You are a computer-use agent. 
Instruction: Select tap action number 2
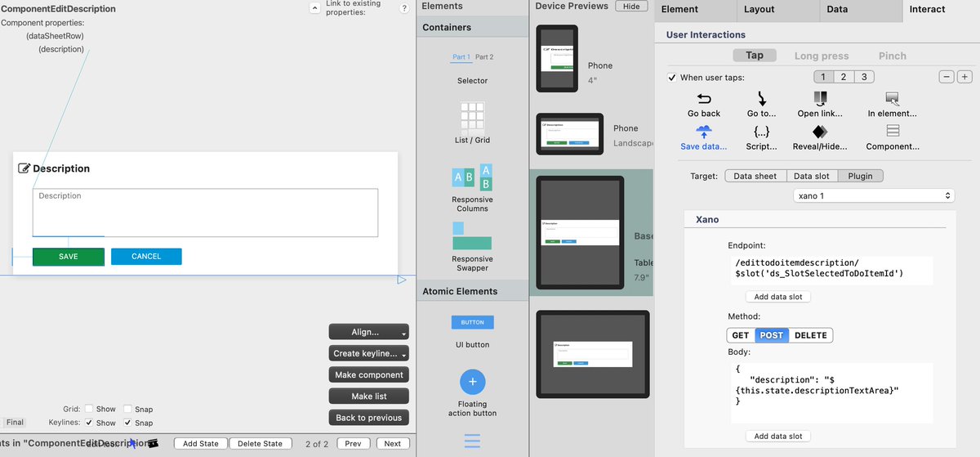[x=844, y=77]
